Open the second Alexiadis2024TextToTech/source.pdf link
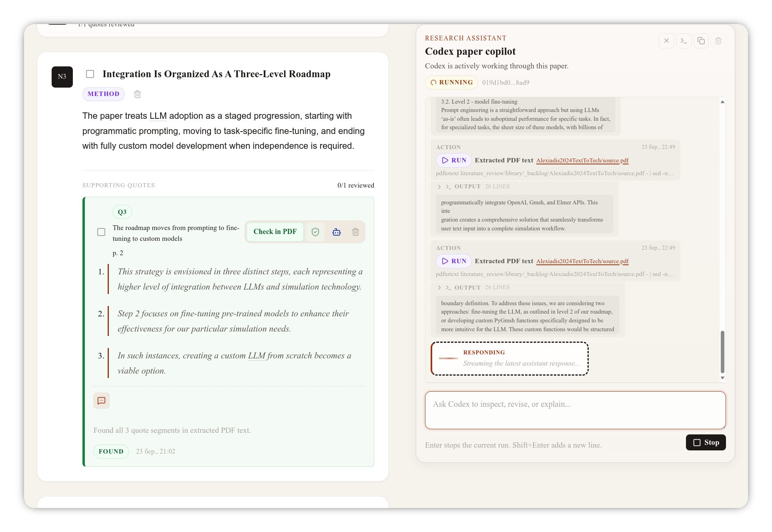Screen dimensions: 772x532 [x=582, y=261]
